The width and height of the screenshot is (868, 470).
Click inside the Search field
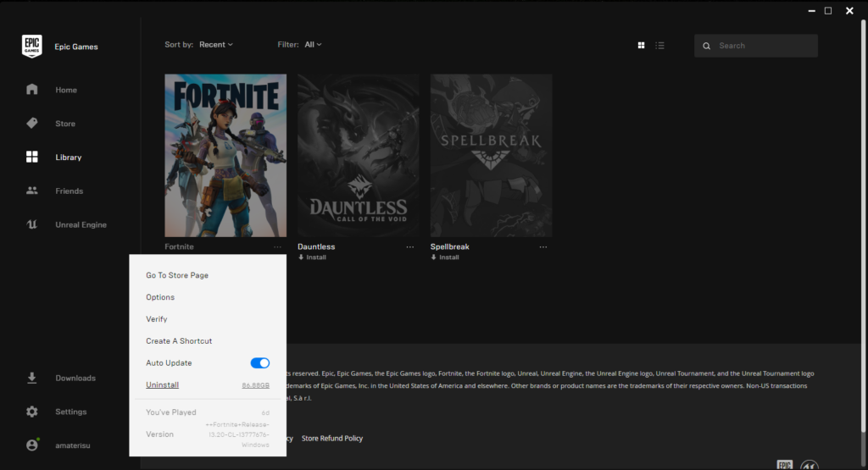[756, 46]
